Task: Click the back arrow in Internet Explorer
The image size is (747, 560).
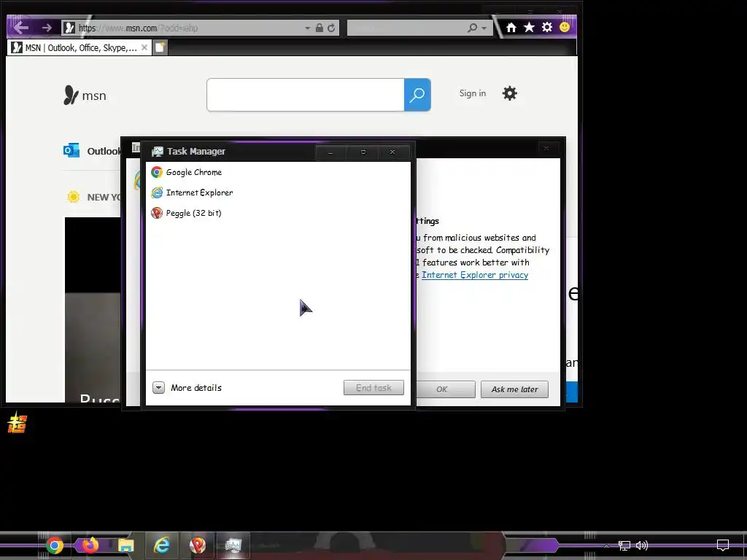Action: click(21, 28)
